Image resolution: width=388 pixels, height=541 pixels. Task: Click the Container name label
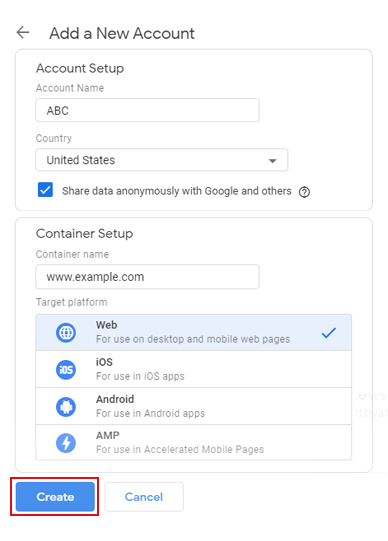point(72,254)
